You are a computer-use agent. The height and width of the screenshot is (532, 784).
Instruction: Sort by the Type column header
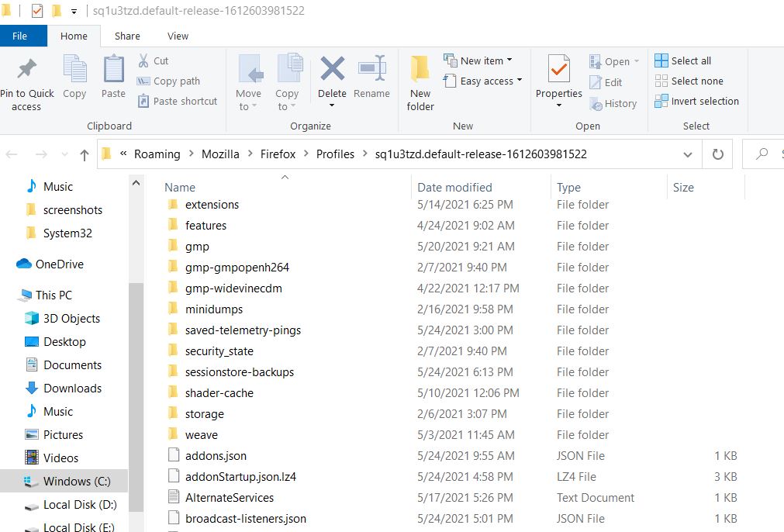point(609,187)
